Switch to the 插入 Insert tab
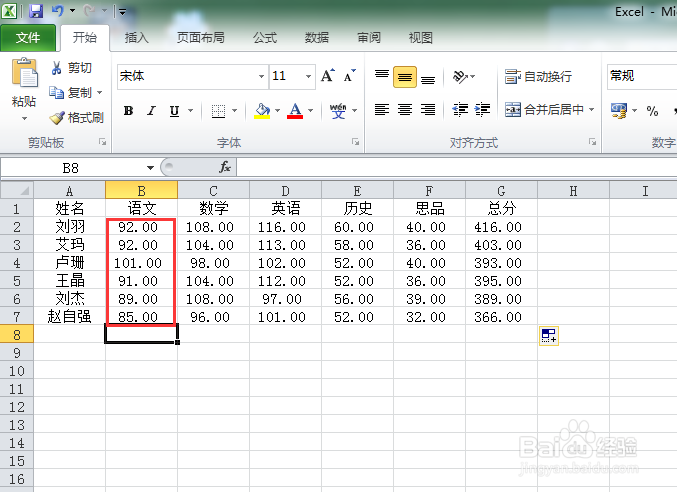 tap(136, 38)
